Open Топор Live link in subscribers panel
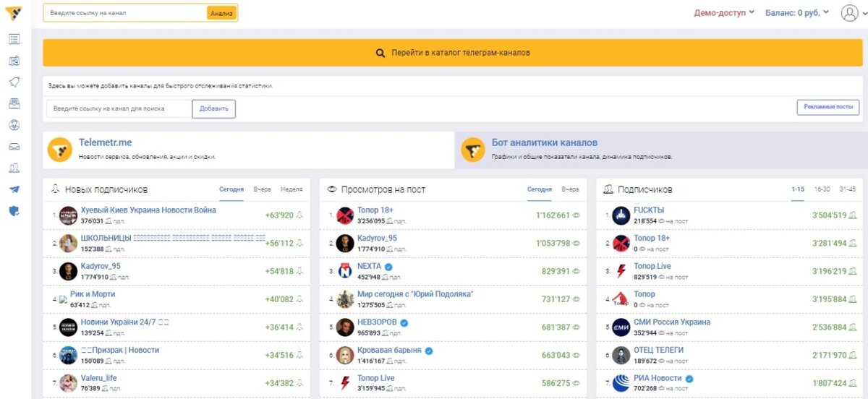The height and width of the screenshot is (399, 868). [x=652, y=266]
